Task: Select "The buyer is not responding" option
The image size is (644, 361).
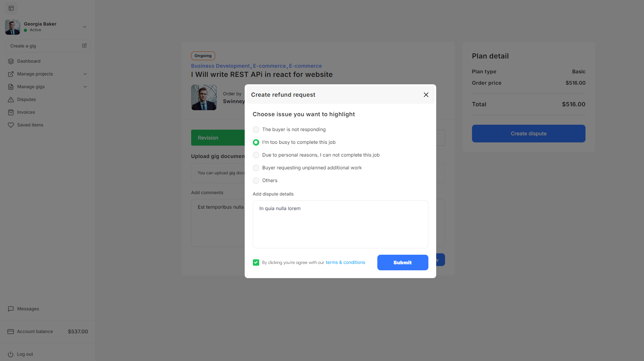Action: [x=256, y=130]
